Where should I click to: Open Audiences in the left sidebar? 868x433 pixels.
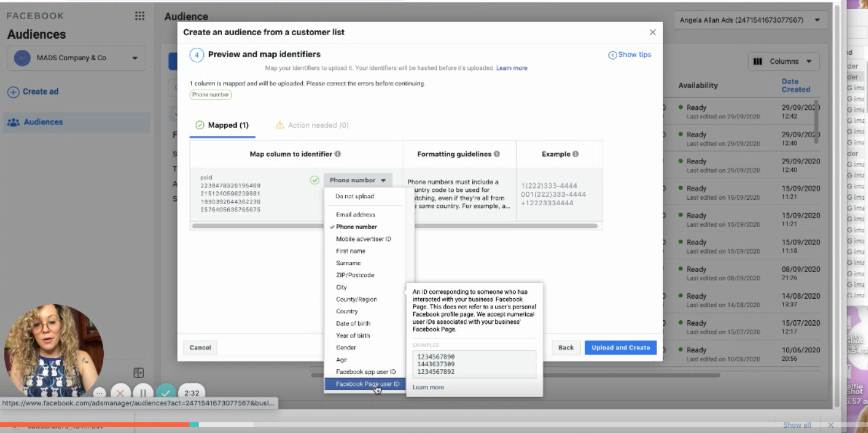[x=76, y=122]
